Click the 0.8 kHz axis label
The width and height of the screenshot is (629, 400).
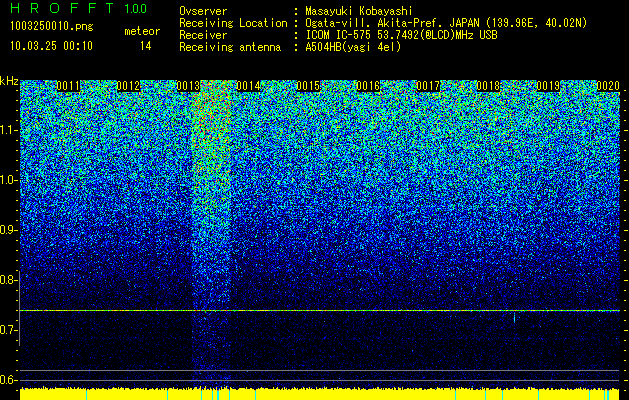(x=8, y=280)
